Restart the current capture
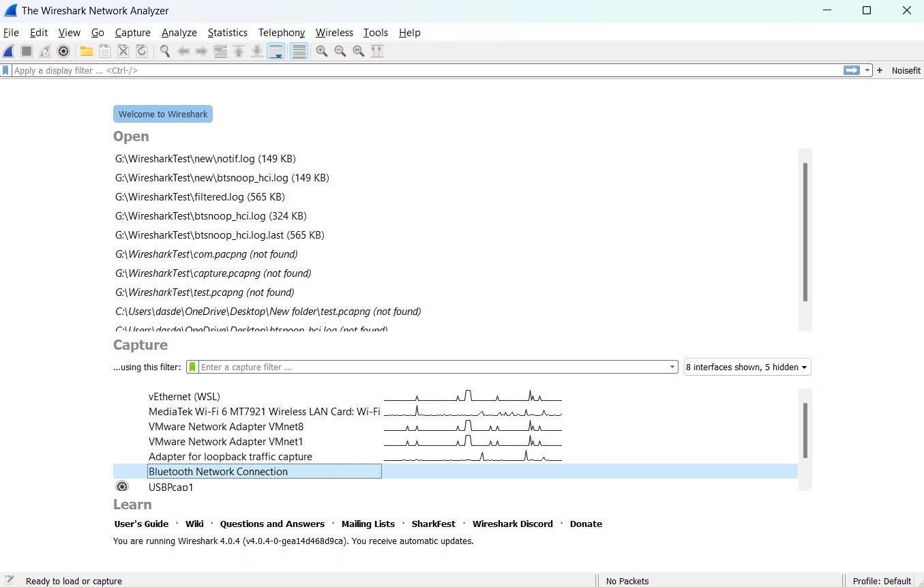This screenshot has height=587, width=924. [x=44, y=50]
